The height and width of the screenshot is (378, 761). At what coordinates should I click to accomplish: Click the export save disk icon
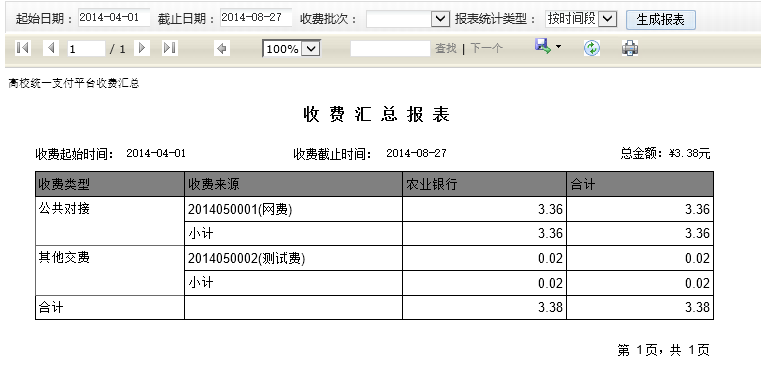[x=543, y=47]
